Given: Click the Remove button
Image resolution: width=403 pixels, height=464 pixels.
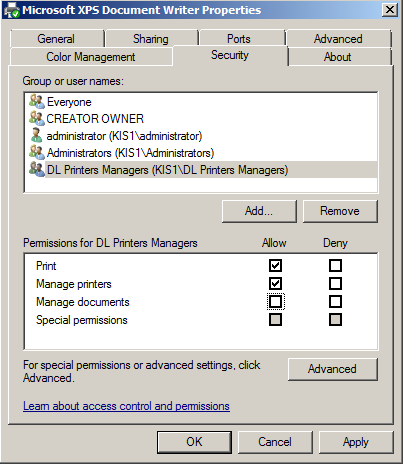Looking at the screenshot, I should [x=340, y=211].
